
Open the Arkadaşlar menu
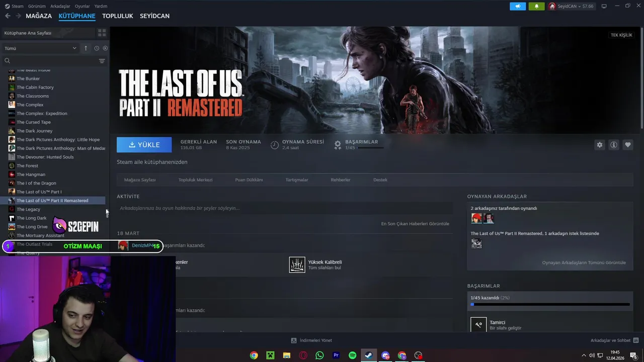coord(60,6)
